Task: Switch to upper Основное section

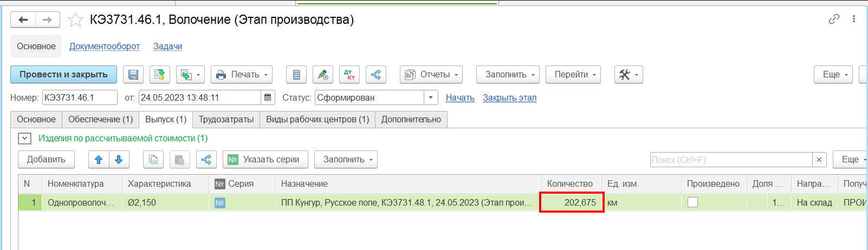Action: click(36, 47)
